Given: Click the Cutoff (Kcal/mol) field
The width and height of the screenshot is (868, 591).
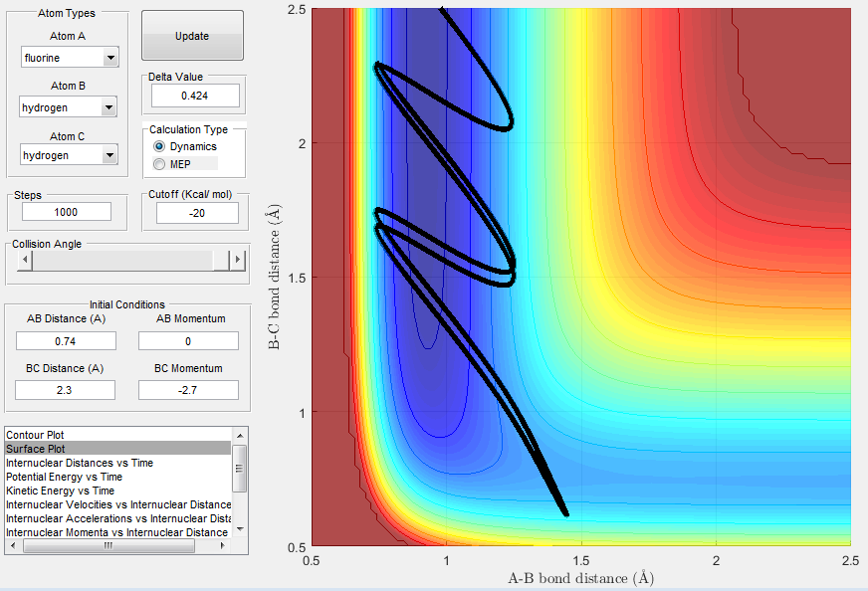Looking at the screenshot, I should [x=198, y=213].
